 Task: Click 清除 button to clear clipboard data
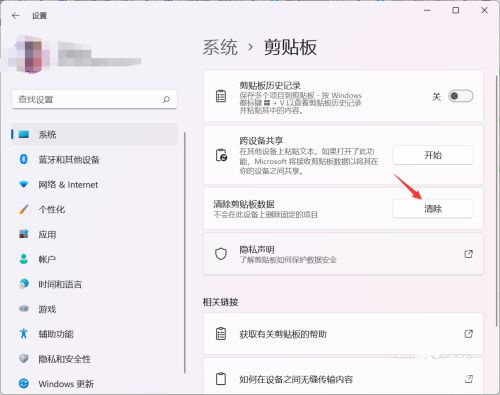tap(433, 209)
